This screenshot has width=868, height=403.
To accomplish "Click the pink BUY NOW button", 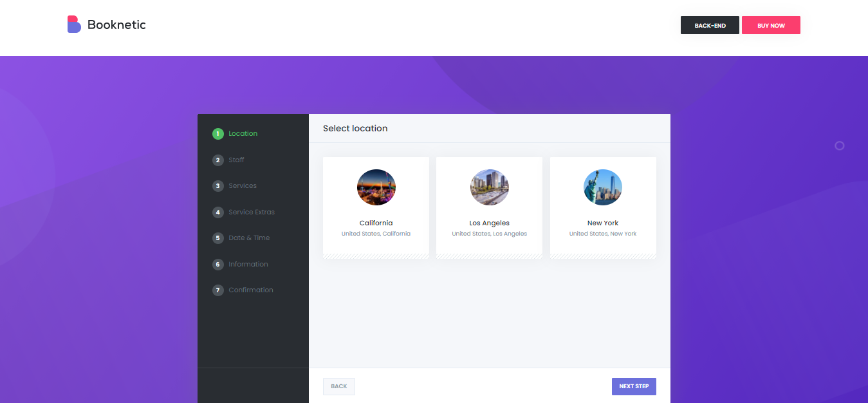I will point(771,25).
